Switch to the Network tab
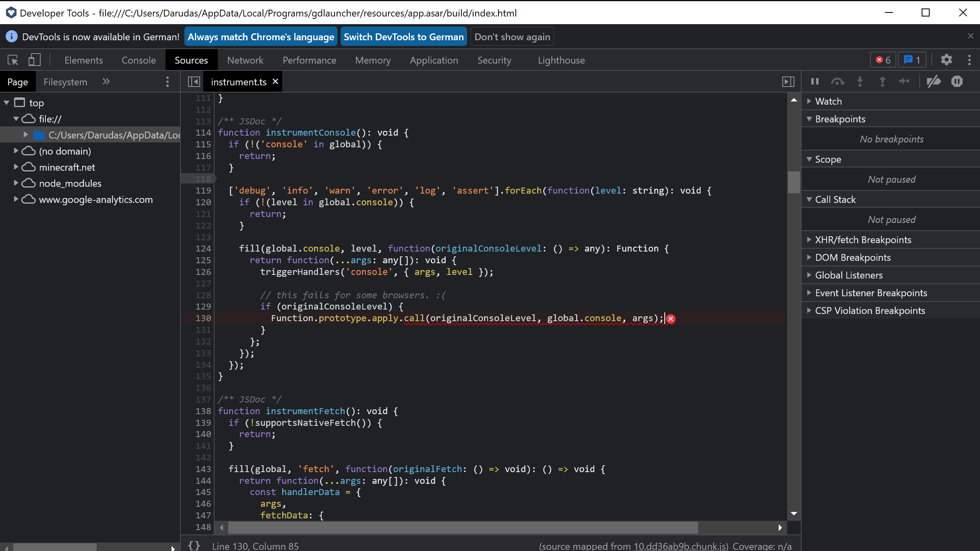Viewport: 980px width, 551px height. click(x=245, y=60)
